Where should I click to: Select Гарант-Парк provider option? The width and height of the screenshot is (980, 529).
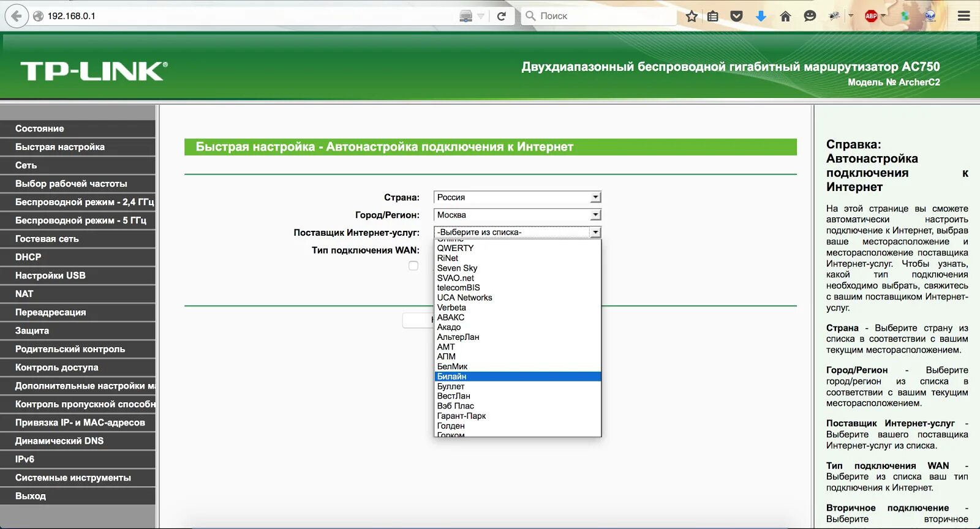pyautogui.click(x=518, y=416)
